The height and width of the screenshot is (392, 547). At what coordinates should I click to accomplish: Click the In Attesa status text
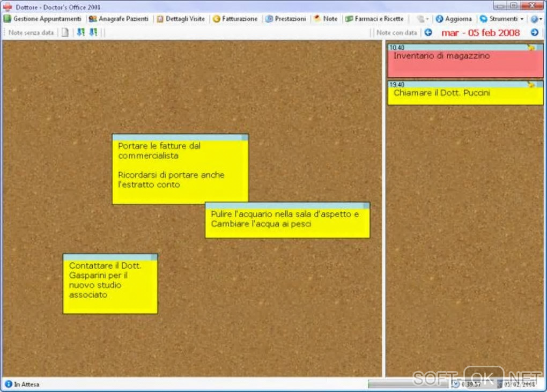click(26, 384)
